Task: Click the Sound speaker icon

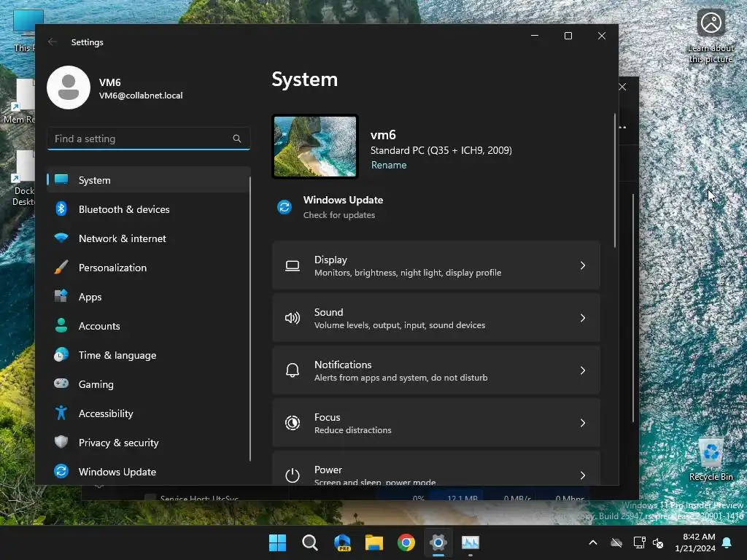Action: [x=293, y=318]
